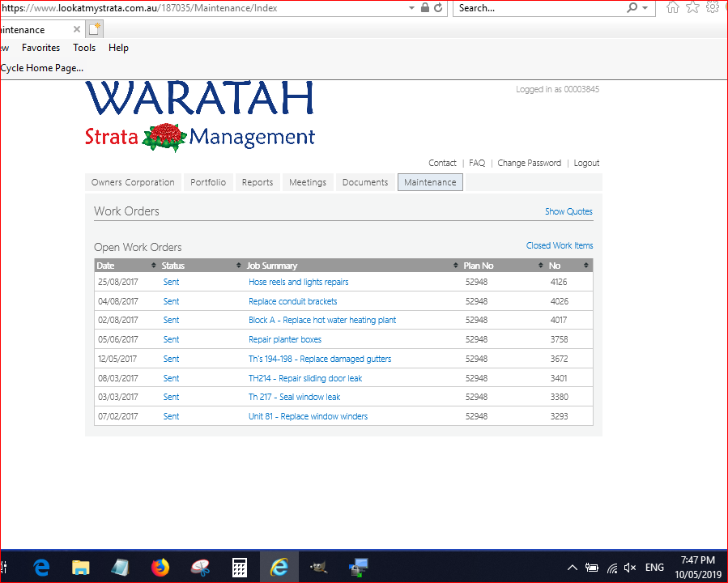Switch to Documents tab
The image size is (728, 583).
pos(365,182)
